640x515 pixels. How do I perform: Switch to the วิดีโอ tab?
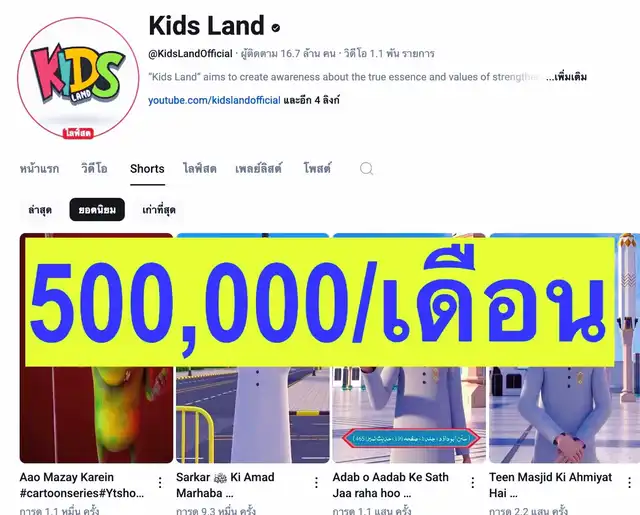(94, 169)
